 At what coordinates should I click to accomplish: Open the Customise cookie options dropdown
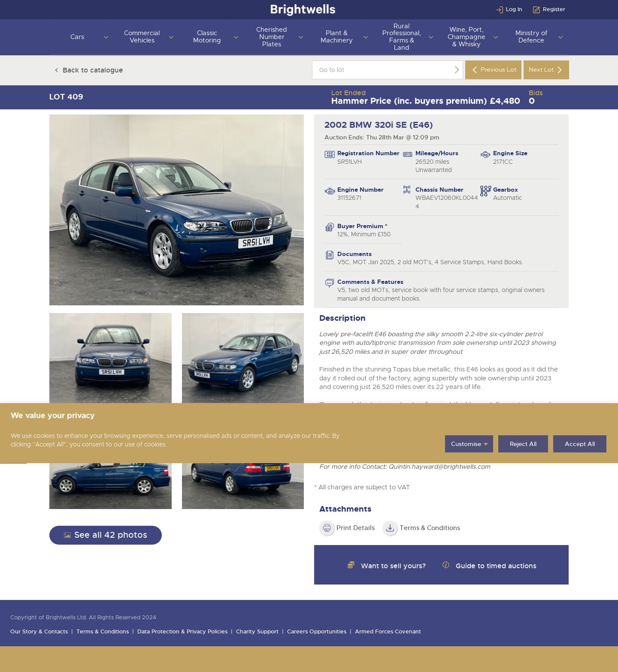coord(469,444)
